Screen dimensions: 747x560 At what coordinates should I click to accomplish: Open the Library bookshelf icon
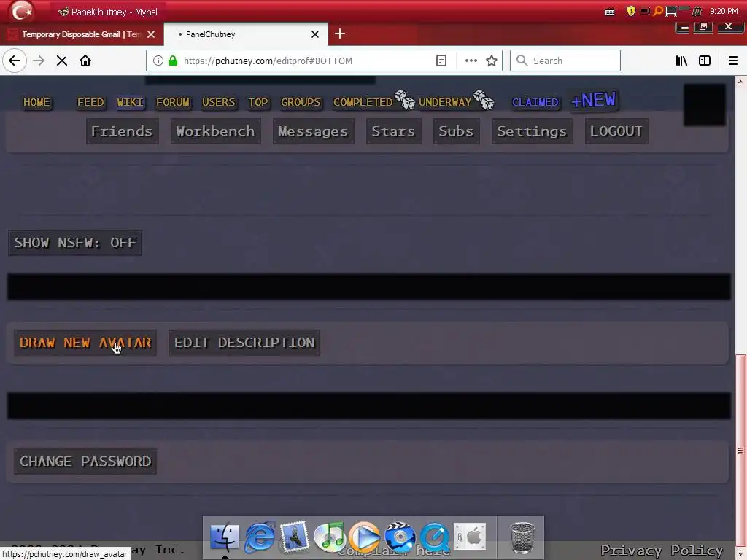point(681,61)
